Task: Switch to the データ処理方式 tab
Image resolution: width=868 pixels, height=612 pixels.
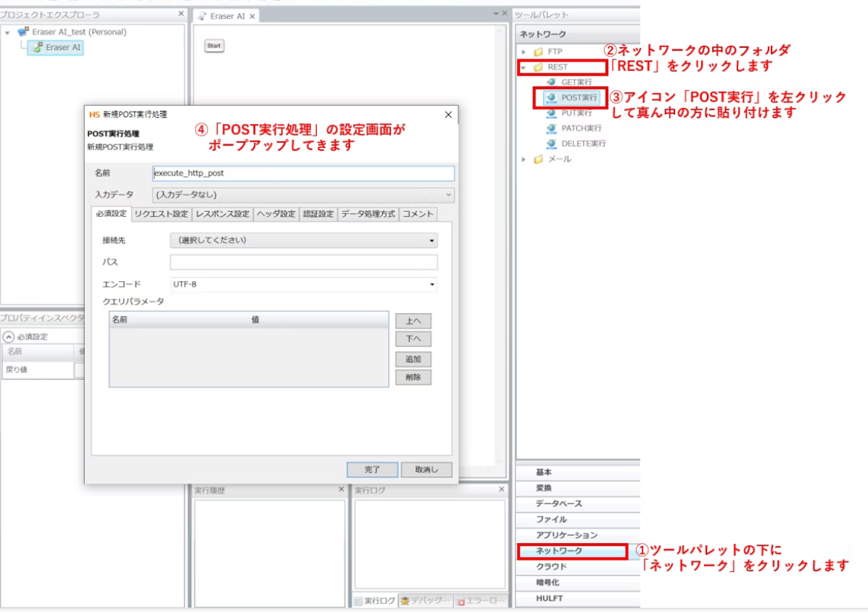Action: (x=368, y=214)
